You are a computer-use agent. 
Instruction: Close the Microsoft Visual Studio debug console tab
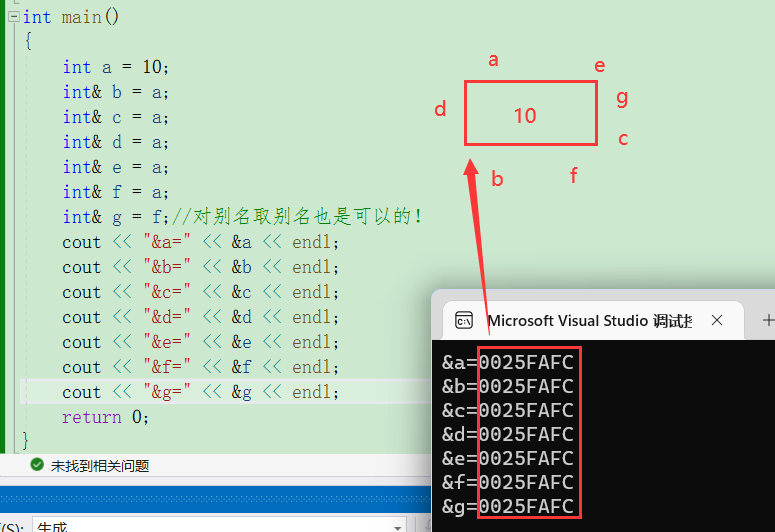[x=717, y=320]
